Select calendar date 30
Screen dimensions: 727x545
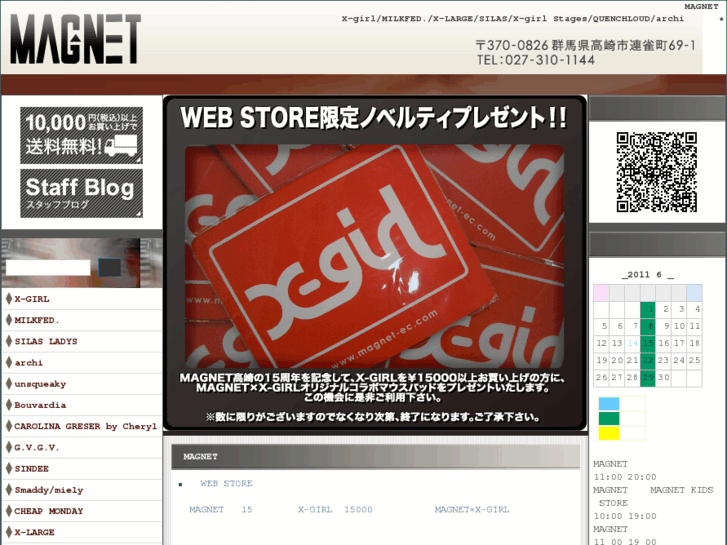coord(663,378)
